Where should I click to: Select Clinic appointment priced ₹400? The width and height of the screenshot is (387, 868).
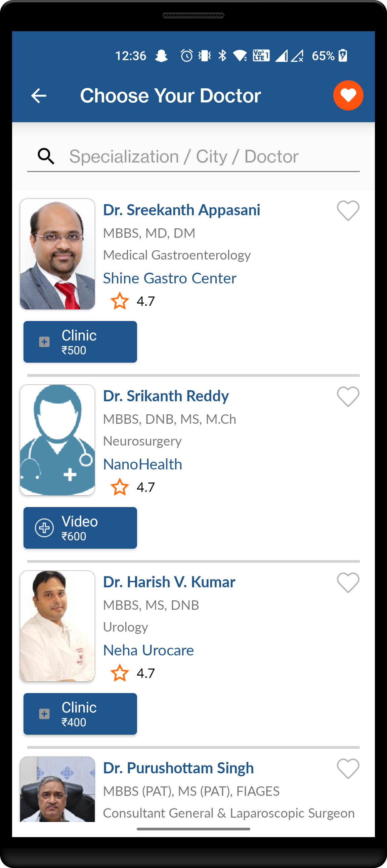[80, 714]
